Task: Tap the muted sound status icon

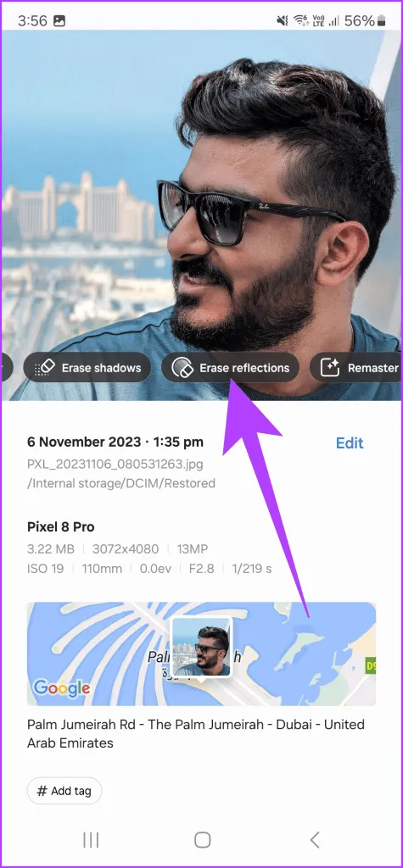Action: point(283,21)
